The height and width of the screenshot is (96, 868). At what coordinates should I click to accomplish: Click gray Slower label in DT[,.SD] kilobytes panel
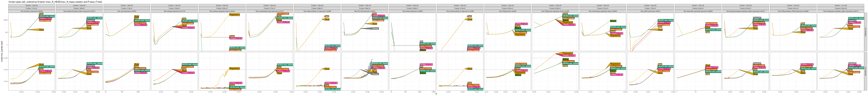point(375,29)
